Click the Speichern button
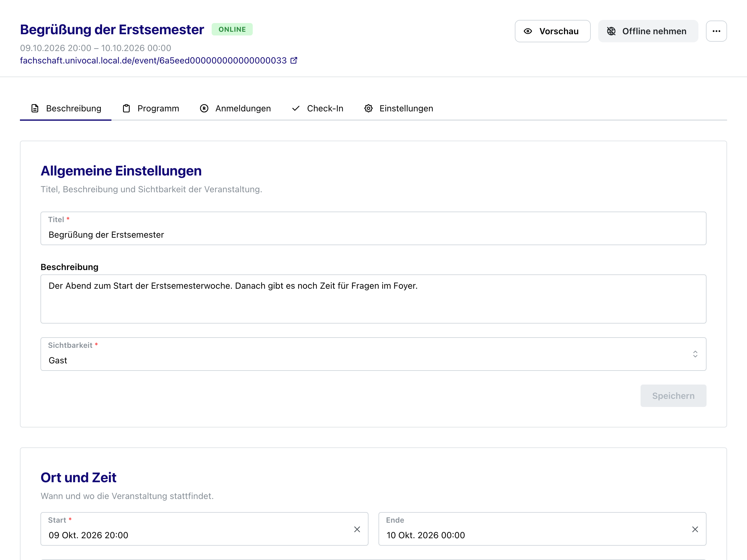The height and width of the screenshot is (560, 747). coord(673,396)
